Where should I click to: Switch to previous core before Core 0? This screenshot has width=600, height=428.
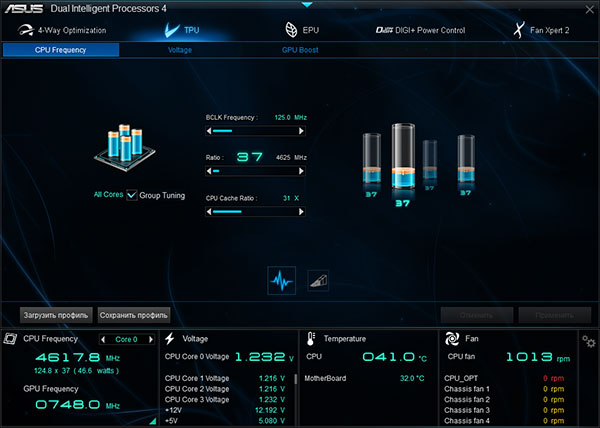coord(103,339)
